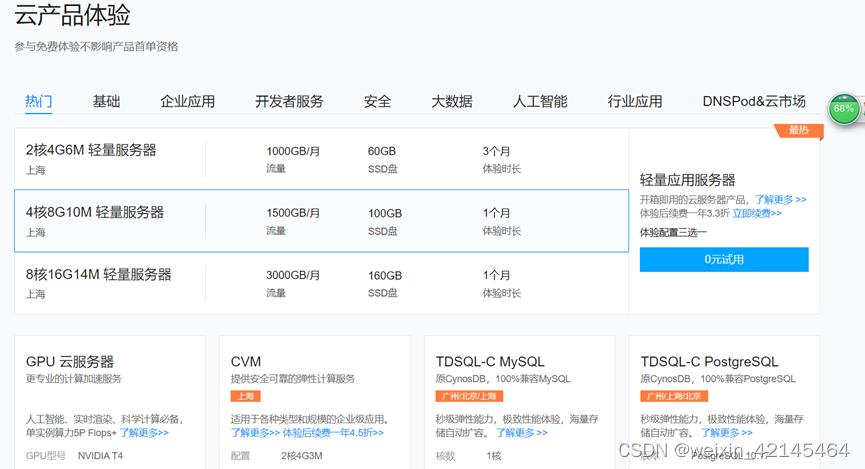Click the 广州/上海/北京 region tag
This screenshot has height=469, width=865.
coord(674,396)
